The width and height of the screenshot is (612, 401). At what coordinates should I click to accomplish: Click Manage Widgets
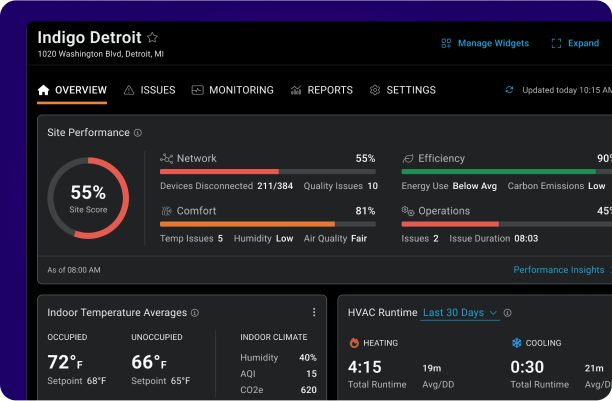point(485,44)
